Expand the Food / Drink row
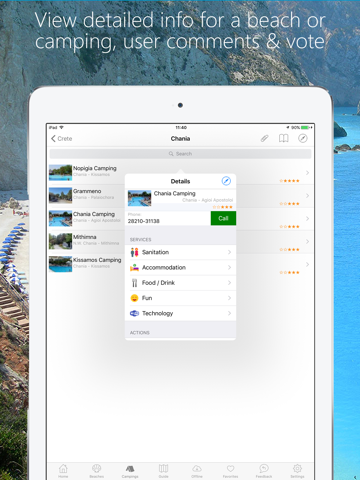360x480 pixels. tap(180, 283)
